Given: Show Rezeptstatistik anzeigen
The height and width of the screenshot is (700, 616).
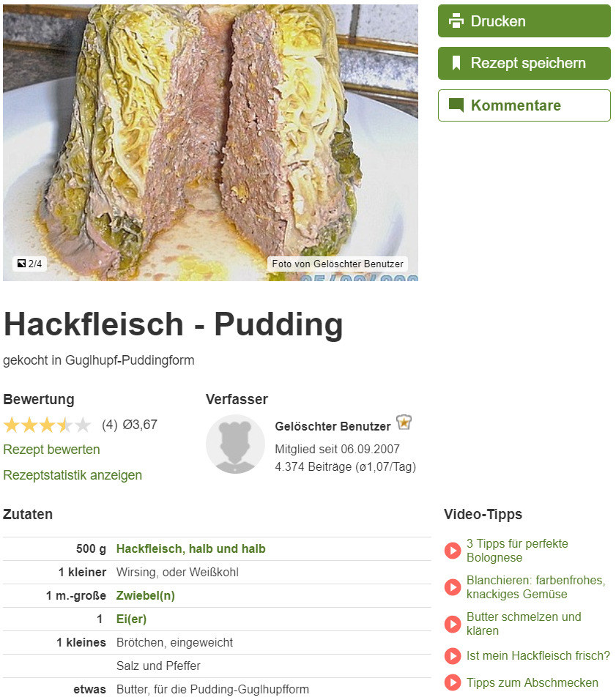Looking at the screenshot, I should coord(73,475).
